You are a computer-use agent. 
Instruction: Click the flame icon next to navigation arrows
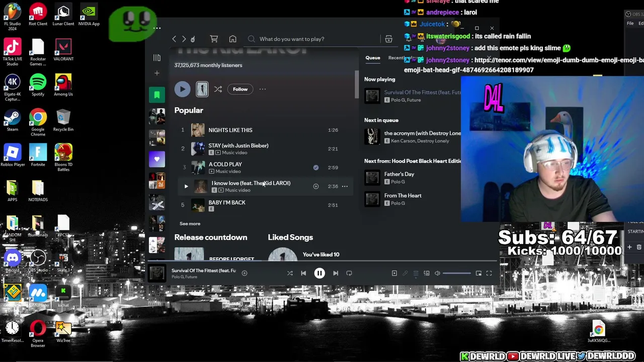[193, 39]
